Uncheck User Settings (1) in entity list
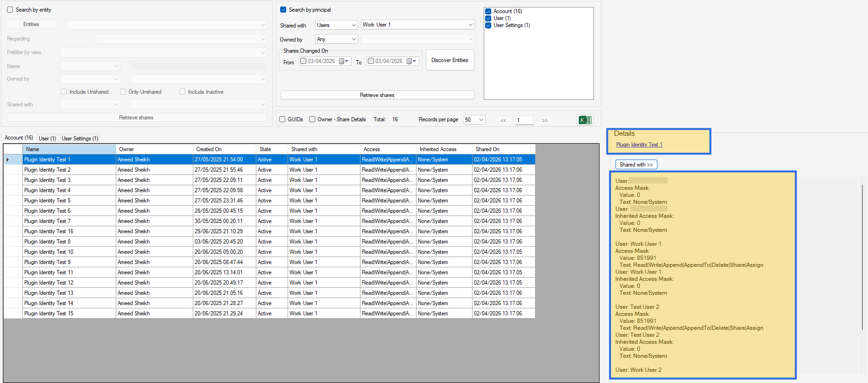868x383 pixels. [x=488, y=25]
